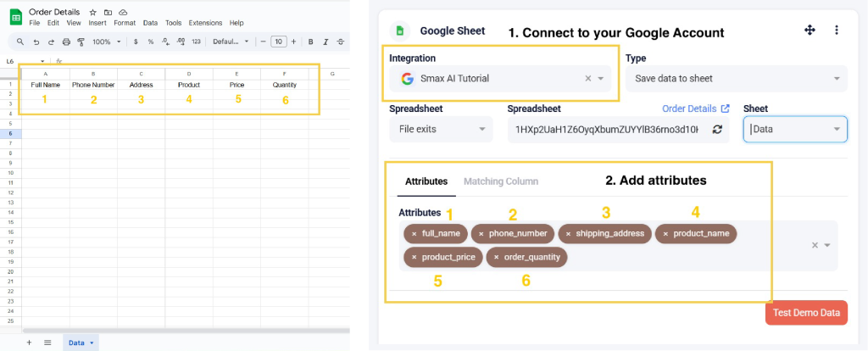This screenshot has height=351, width=868.
Task: Open the Help menu
Action: pyautogui.click(x=236, y=23)
